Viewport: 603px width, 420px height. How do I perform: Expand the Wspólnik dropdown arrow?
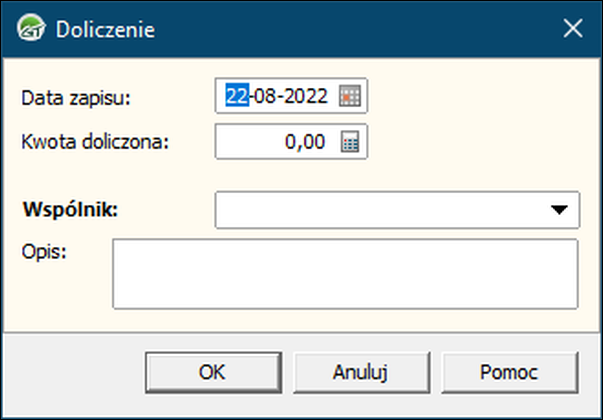[x=558, y=210]
